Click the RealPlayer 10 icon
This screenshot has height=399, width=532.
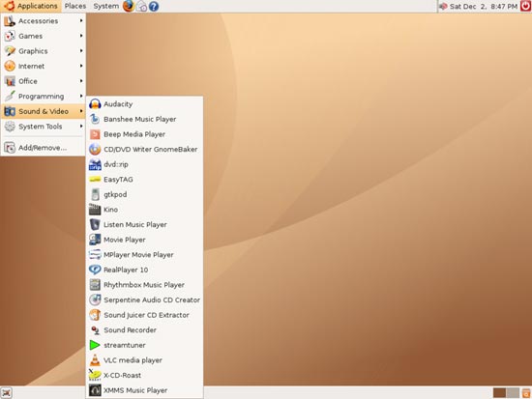95,270
